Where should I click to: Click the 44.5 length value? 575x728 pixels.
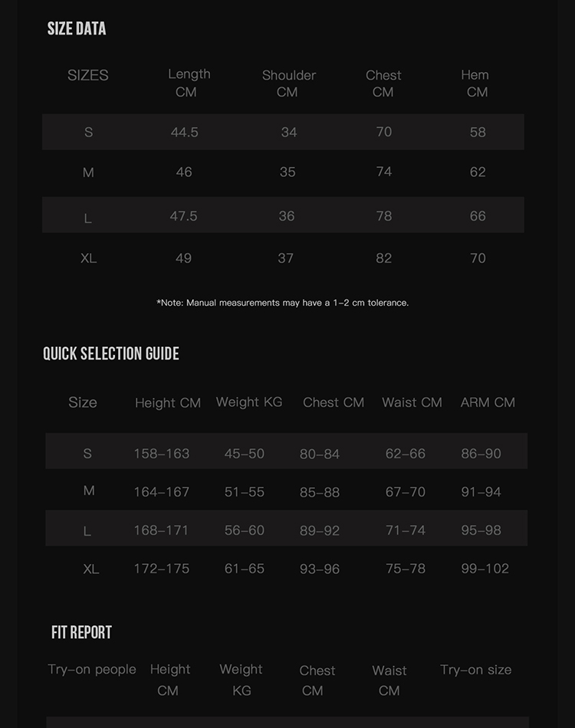[x=184, y=133]
